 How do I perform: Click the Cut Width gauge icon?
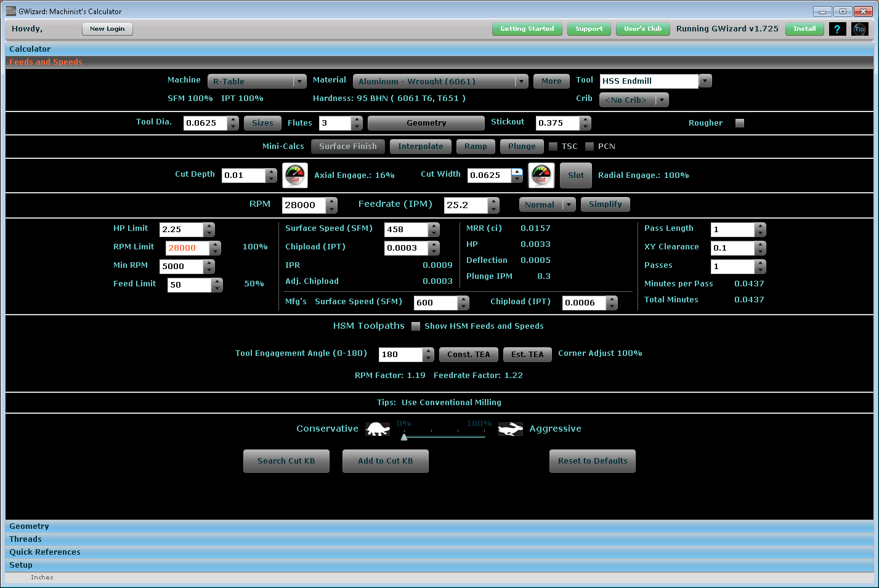point(541,175)
